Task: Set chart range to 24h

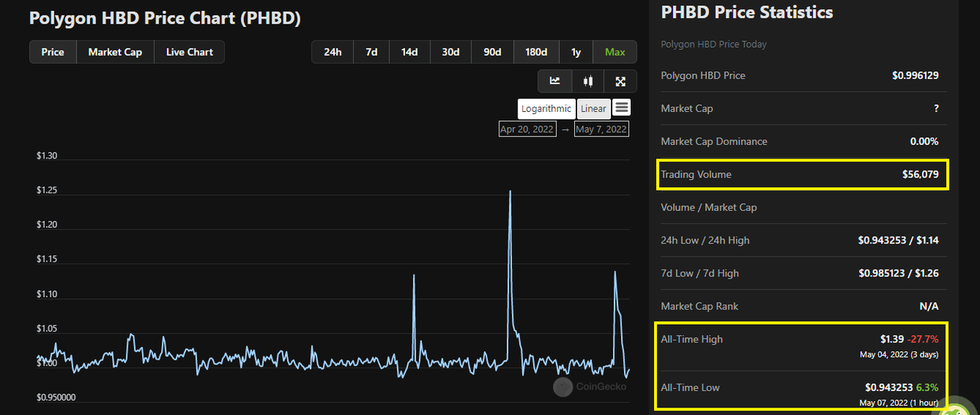Action: tap(333, 52)
